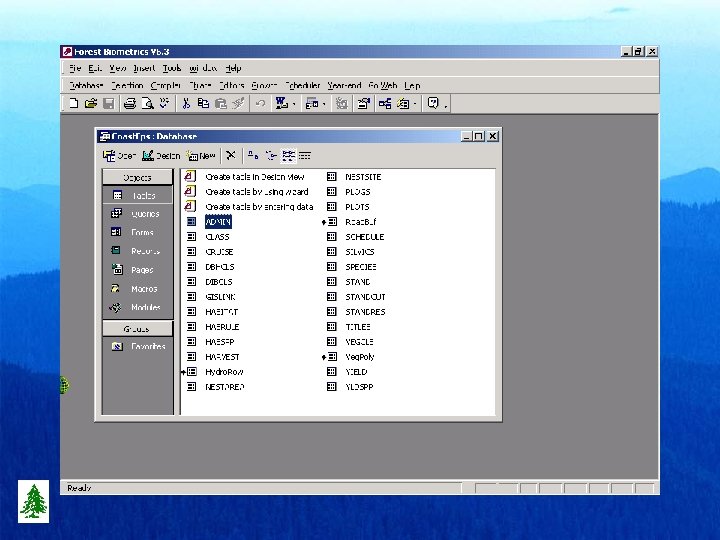The image size is (720, 540).
Task: Open the Selection custom menu
Action: tap(127, 85)
